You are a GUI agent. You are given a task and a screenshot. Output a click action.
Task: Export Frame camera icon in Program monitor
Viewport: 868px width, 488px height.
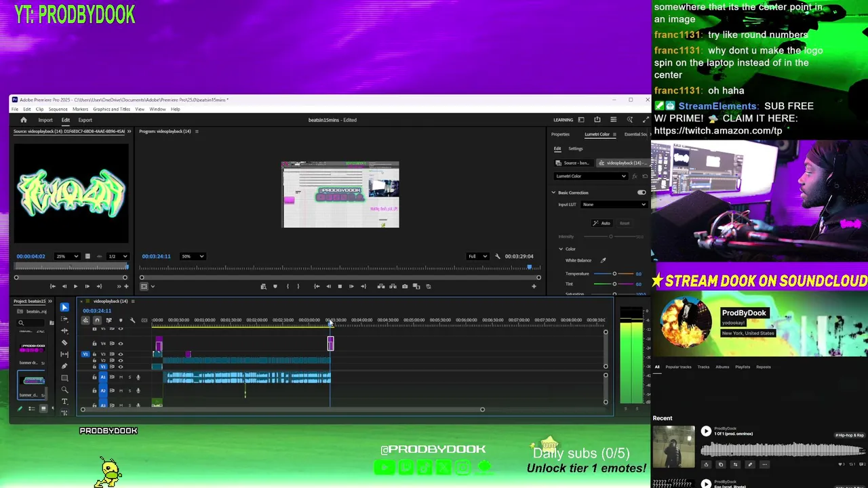[x=405, y=286]
